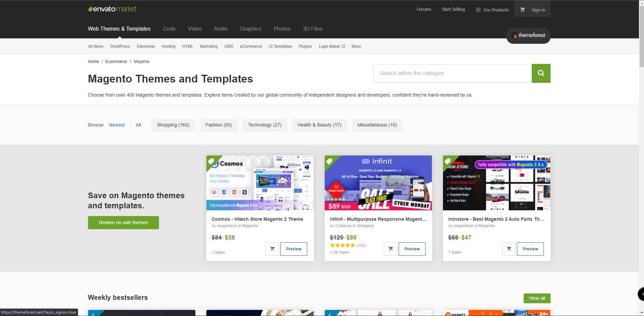The image size is (644, 316).
Task: Open Infinit - Multipurpose Responsive title link
Action: coord(378,219)
